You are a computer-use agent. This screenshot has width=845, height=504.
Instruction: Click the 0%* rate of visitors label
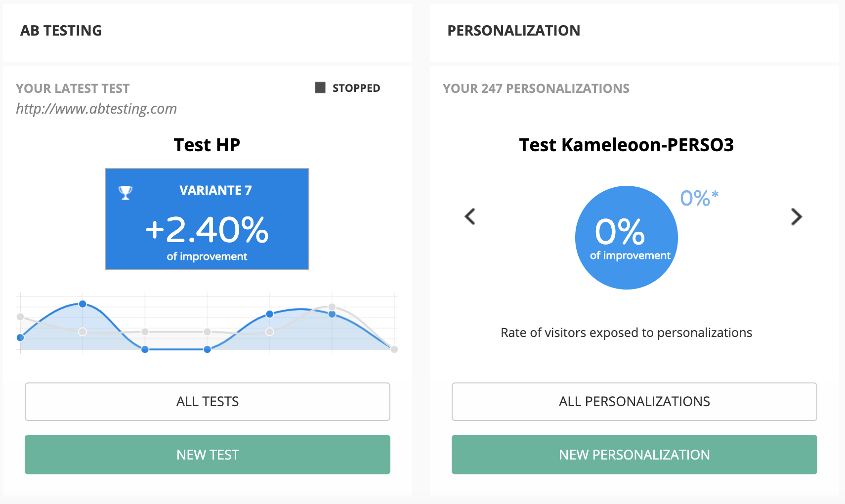(x=699, y=198)
